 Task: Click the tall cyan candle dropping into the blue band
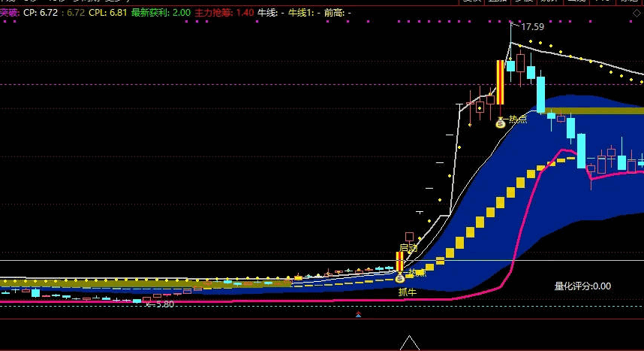click(541, 94)
